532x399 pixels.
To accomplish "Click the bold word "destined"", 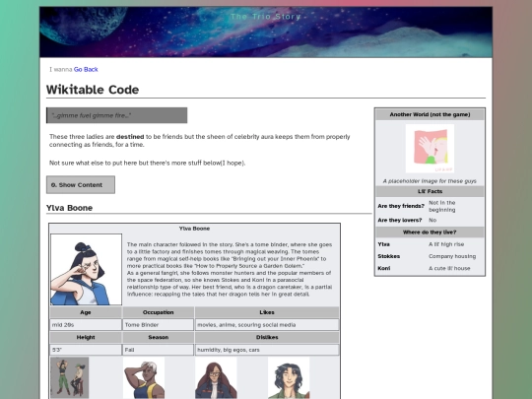I will tap(130, 137).
